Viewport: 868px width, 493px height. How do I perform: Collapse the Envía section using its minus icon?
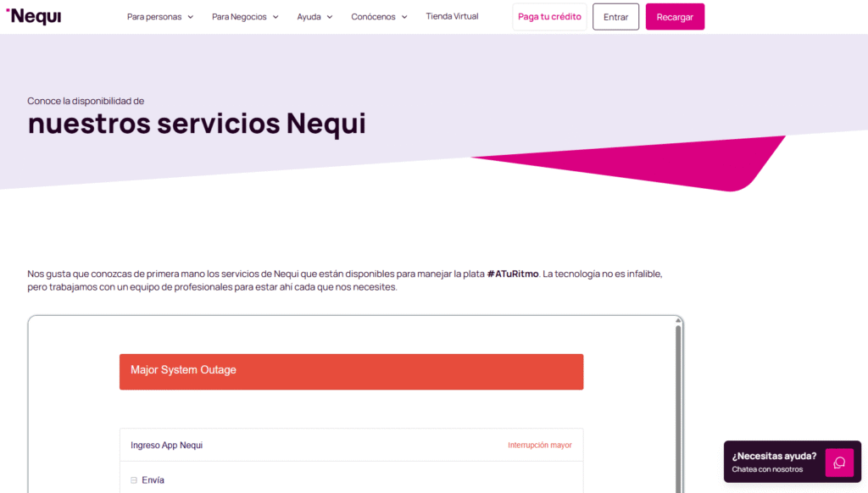pos(134,480)
